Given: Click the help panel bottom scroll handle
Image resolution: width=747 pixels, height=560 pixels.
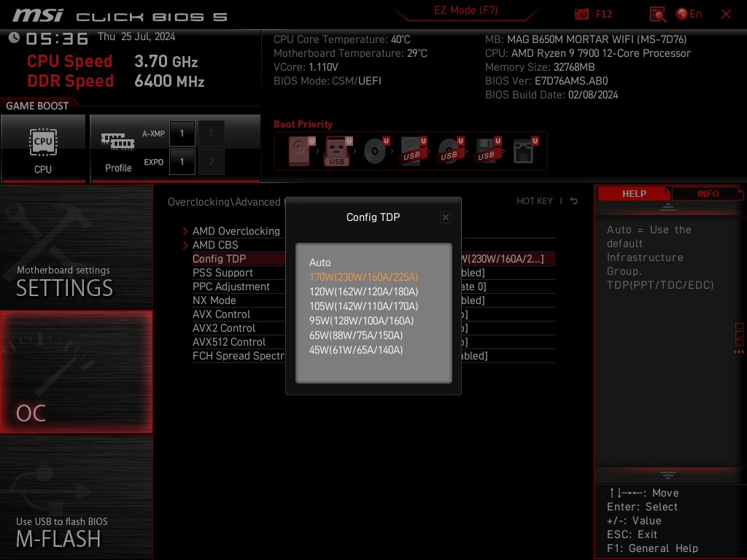Looking at the screenshot, I should pos(668,475).
